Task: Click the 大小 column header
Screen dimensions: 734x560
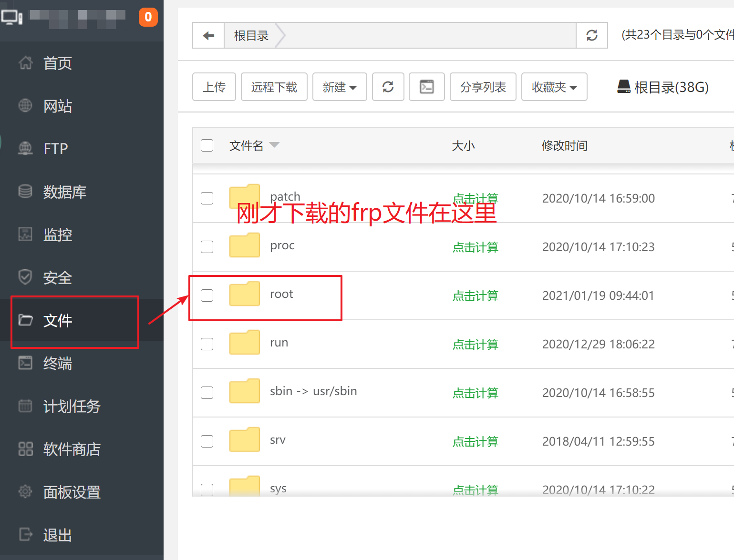Action: 464,145
